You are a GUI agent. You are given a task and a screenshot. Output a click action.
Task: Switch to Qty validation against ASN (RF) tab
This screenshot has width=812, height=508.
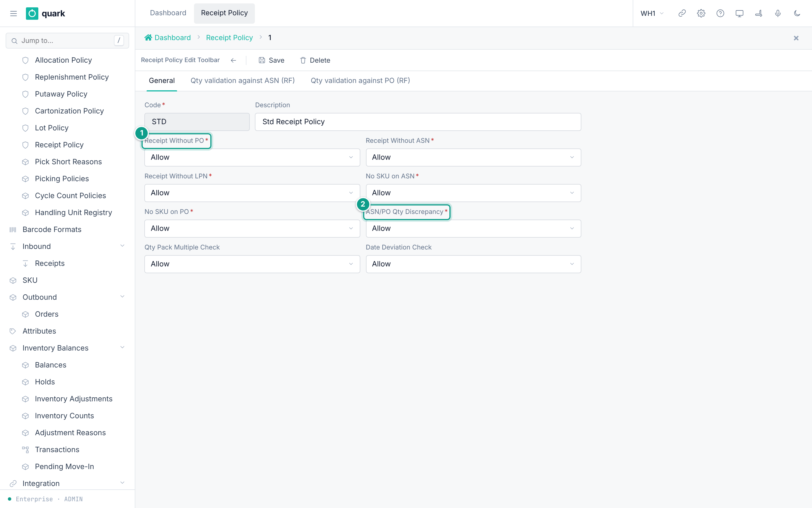(x=242, y=81)
